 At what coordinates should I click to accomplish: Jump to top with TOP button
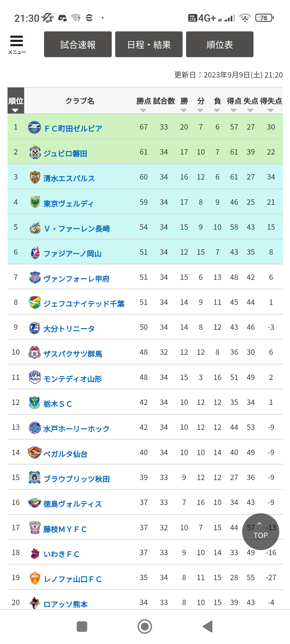[261, 532]
